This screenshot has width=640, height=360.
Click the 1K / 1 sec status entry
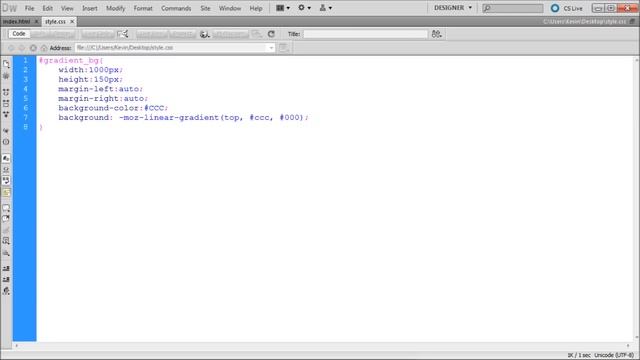579,356
